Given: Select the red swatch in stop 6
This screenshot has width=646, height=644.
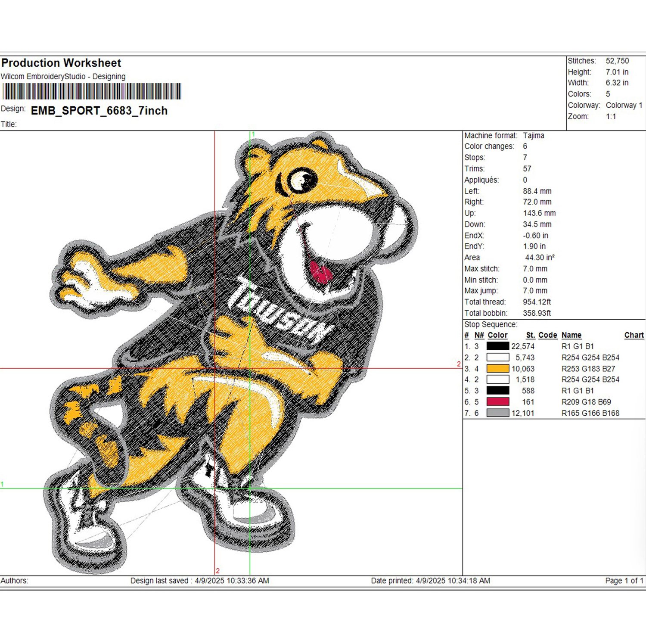Looking at the screenshot, I should click(498, 401).
